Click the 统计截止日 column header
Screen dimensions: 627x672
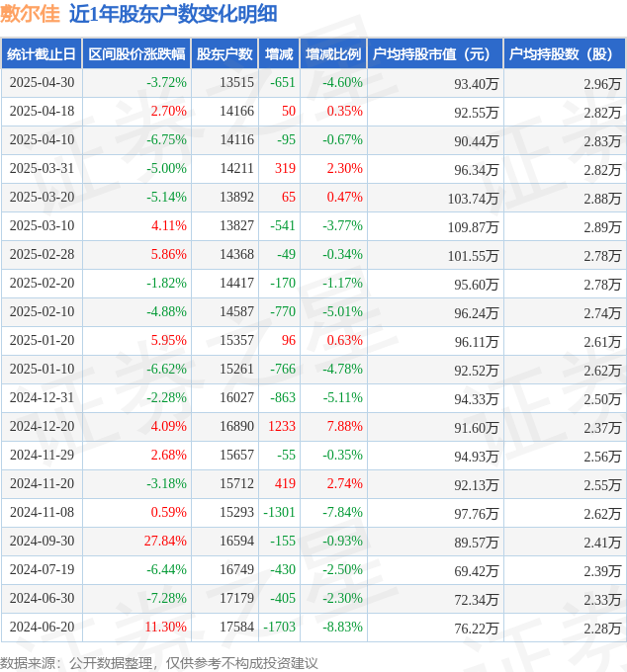42,54
